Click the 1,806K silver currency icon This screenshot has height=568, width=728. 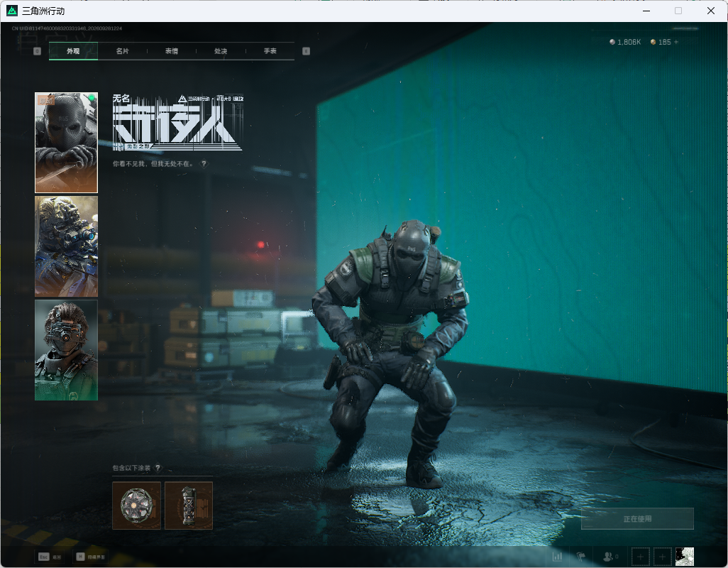[x=612, y=42]
